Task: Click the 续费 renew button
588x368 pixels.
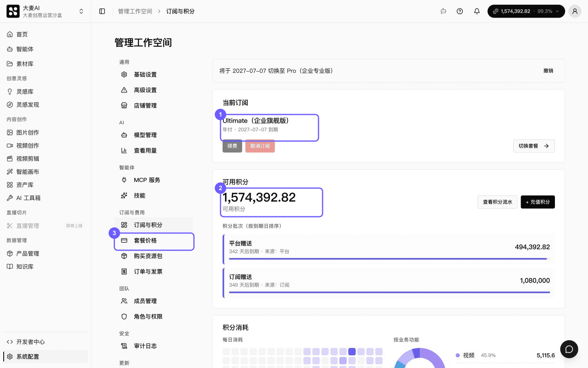Action: (232, 146)
